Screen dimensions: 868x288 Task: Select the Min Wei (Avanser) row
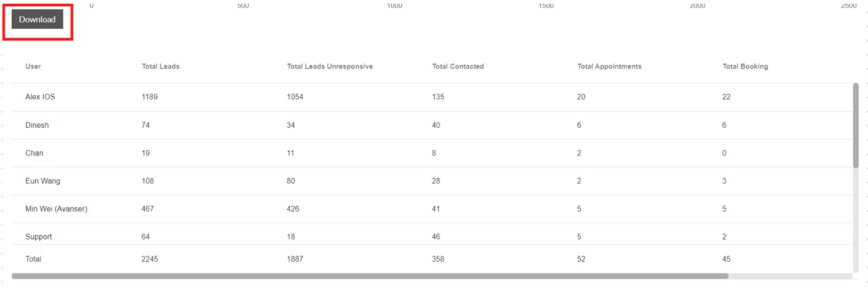(x=56, y=209)
